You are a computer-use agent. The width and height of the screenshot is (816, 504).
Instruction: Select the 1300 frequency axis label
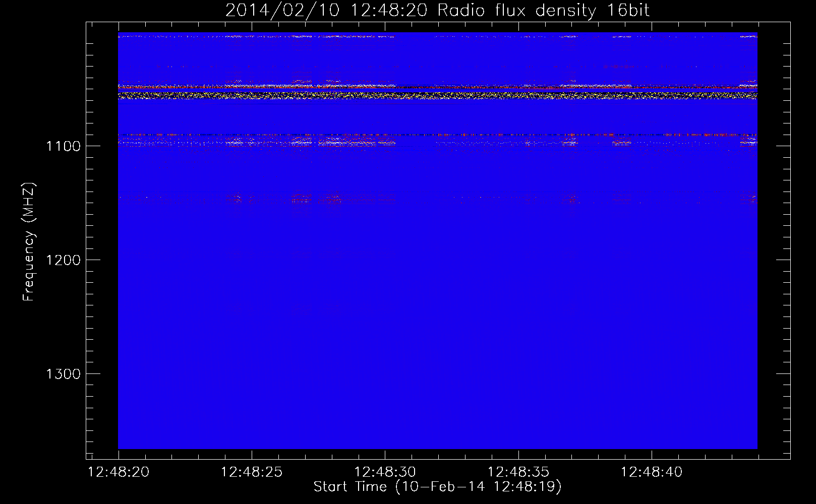(x=63, y=374)
